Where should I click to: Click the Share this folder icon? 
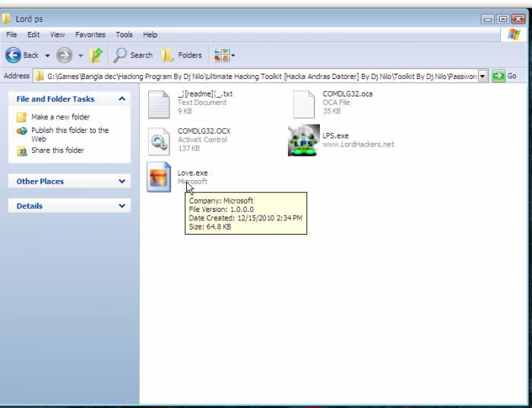coord(22,151)
